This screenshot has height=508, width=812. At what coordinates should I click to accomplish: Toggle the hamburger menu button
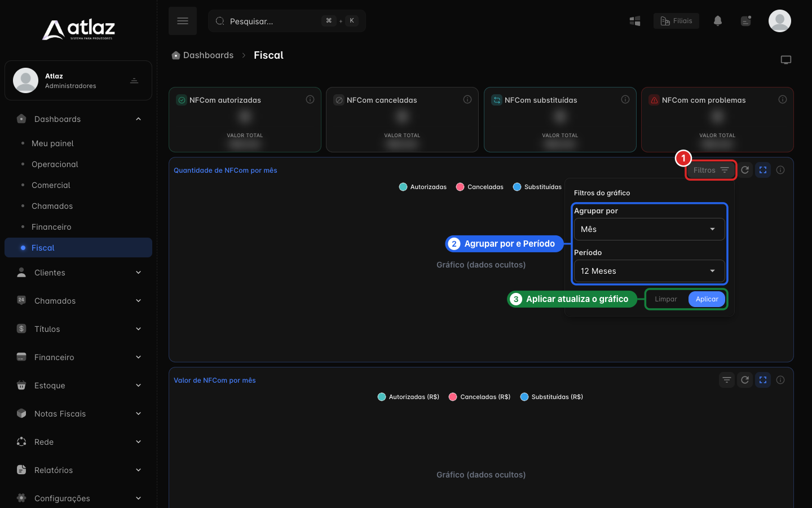(183, 21)
